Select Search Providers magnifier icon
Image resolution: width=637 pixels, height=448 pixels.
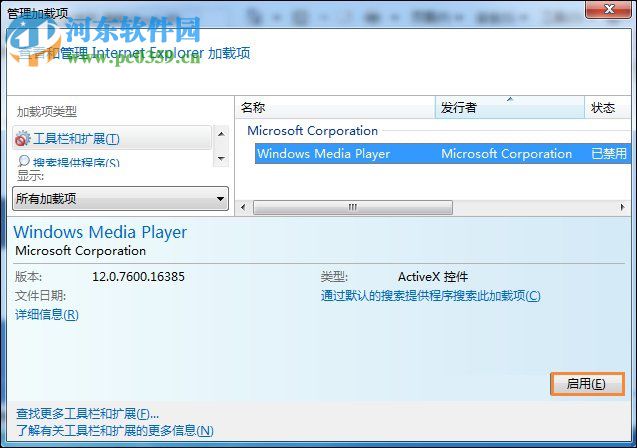coord(24,161)
